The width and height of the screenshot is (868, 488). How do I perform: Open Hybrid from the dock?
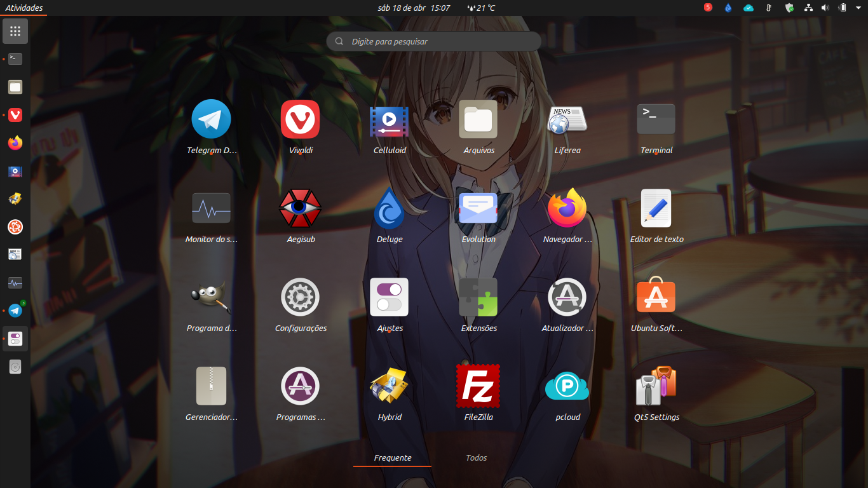point(15,199)
